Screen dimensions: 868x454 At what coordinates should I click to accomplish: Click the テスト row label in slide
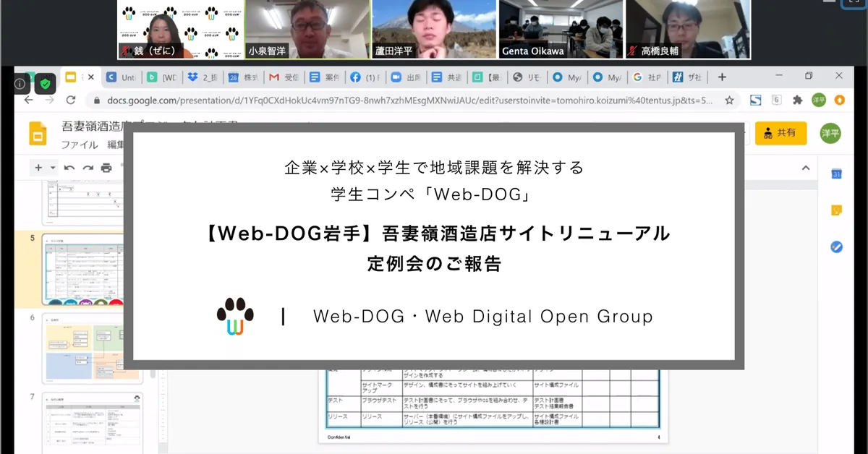point(335,399)
